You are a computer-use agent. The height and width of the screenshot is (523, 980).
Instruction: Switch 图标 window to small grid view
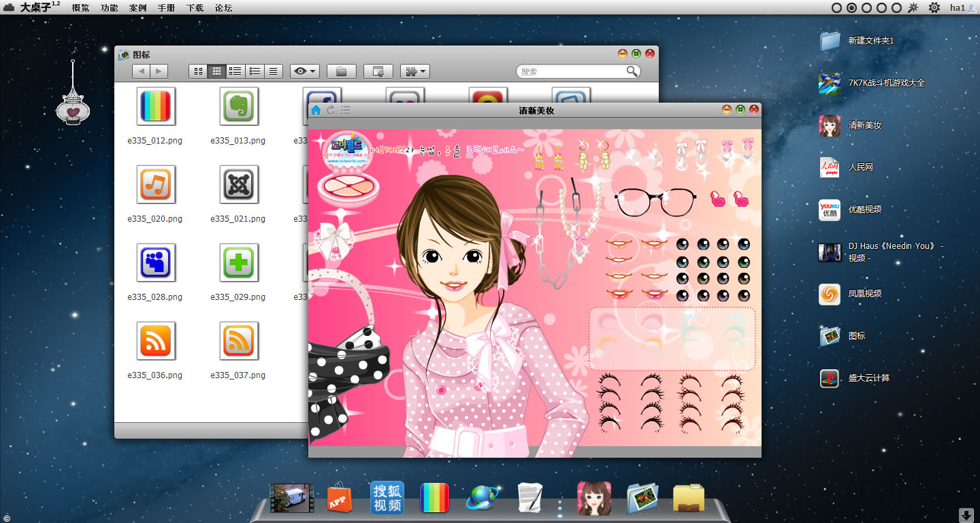click(217, 71)
